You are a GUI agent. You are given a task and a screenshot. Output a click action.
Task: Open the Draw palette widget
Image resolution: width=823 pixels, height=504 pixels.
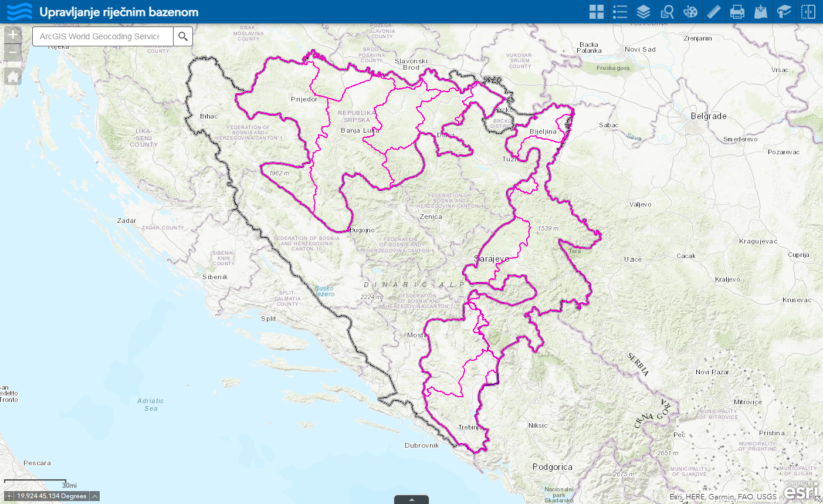tap(690, 12)
